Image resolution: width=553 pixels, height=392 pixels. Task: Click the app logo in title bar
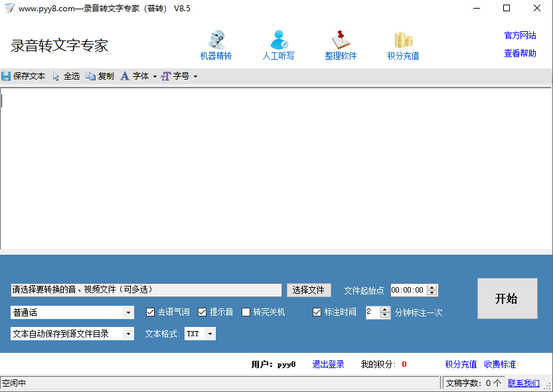point(9,8)
